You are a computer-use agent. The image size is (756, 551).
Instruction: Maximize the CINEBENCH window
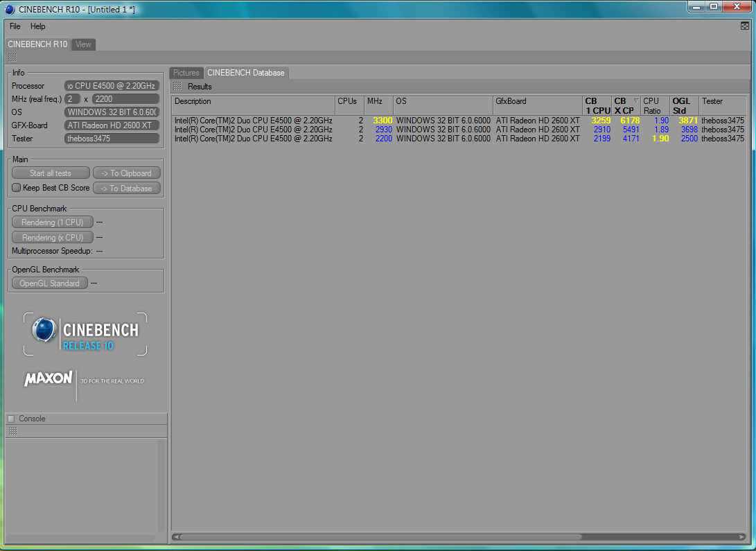point(714,6)
